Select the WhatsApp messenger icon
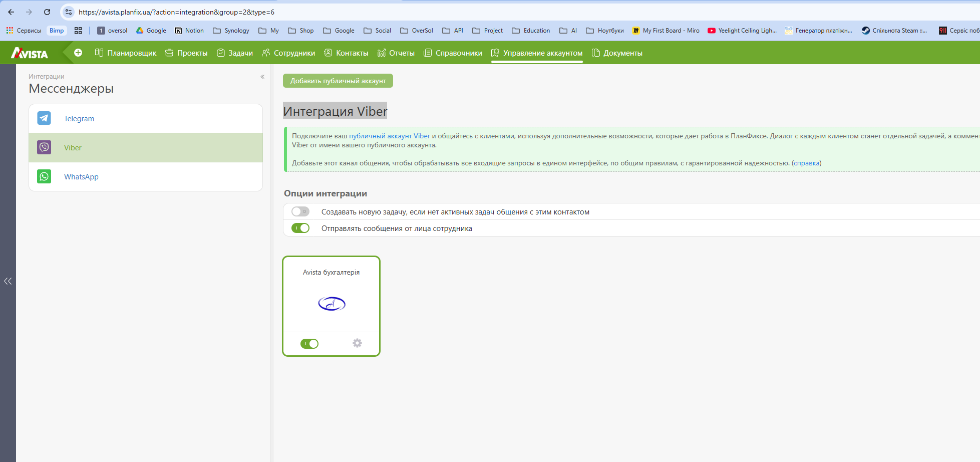This screenshot has height=462, width=980. (44, 176)
